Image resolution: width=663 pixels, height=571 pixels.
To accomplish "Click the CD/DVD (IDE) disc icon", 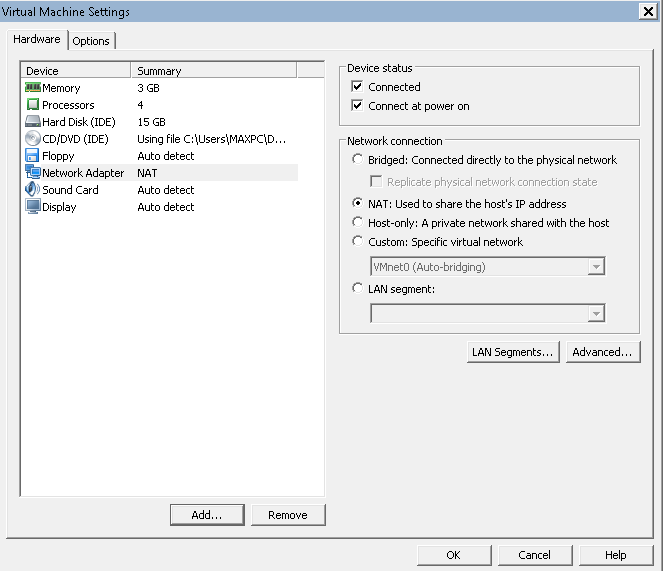I will tap(32, 139).
